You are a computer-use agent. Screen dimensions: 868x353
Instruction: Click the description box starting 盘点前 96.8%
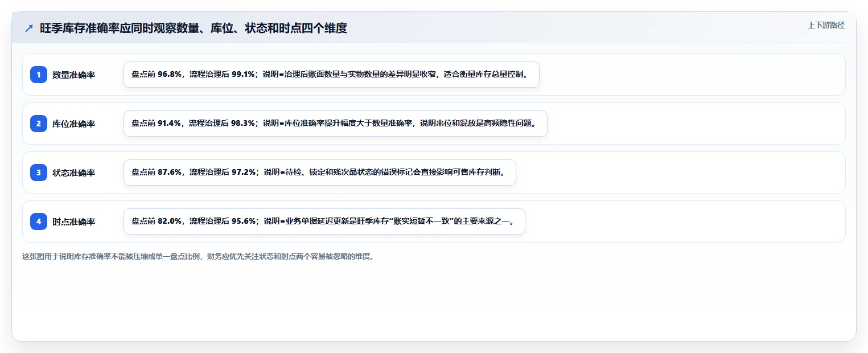pos(331,75)
